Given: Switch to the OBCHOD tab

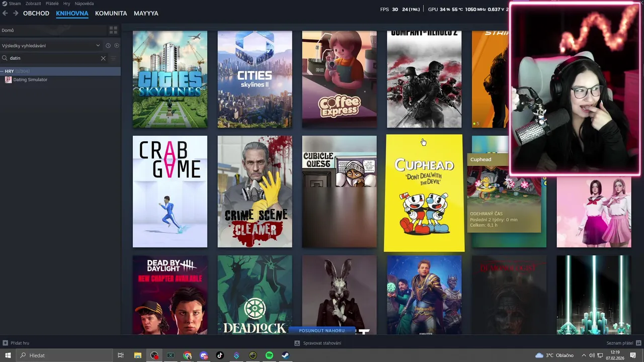Looking at the screenshot, I should (36, 13).
